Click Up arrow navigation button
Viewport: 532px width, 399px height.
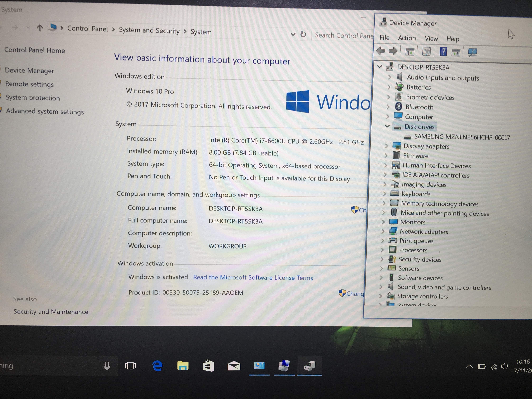coord(40,28)
